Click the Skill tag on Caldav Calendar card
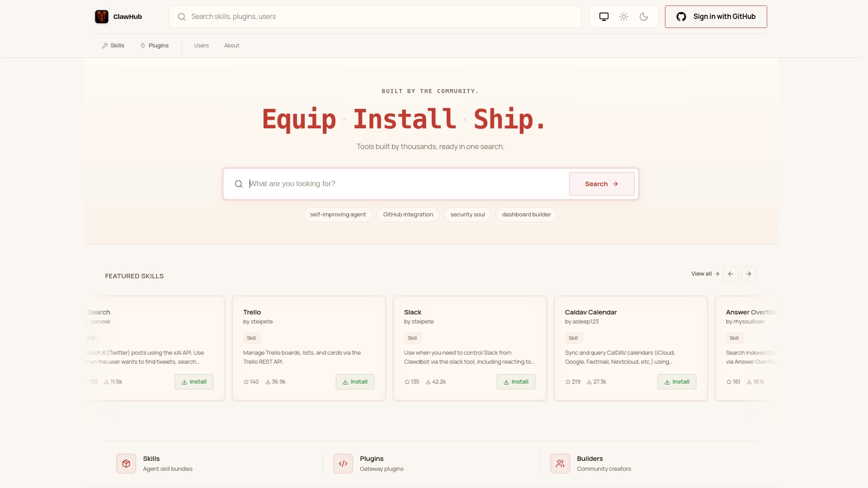The height and width of the screenshot is (488, 868). click(574, 338)
